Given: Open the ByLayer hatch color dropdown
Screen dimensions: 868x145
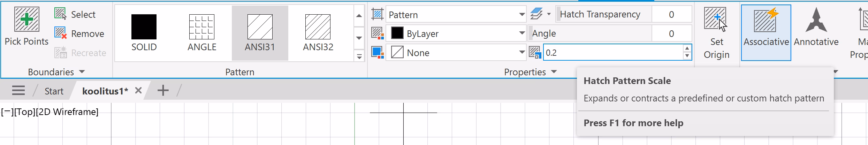Looking at the screenshot, I should click(521, 33).
